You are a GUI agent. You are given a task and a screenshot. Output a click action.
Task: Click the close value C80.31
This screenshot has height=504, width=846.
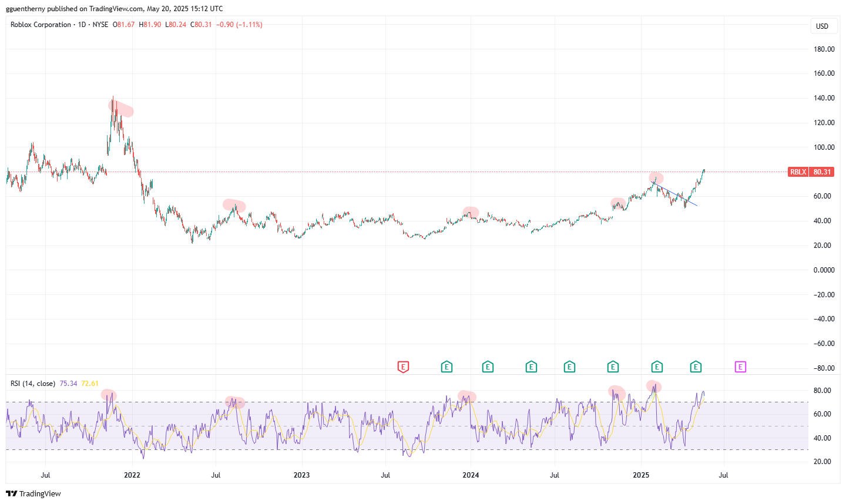point(201,25)
